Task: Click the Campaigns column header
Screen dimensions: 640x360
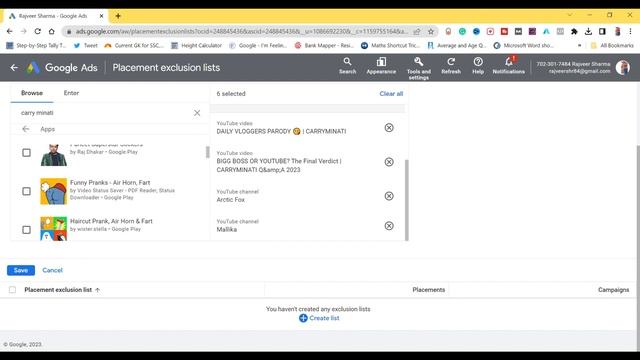Action: [x=613, y=290]
